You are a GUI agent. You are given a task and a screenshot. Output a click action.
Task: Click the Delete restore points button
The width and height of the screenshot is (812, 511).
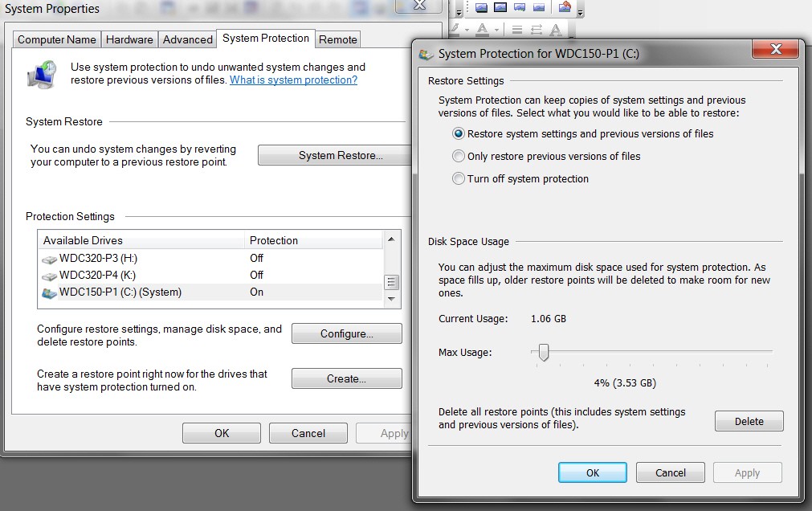tap(749, 421)
